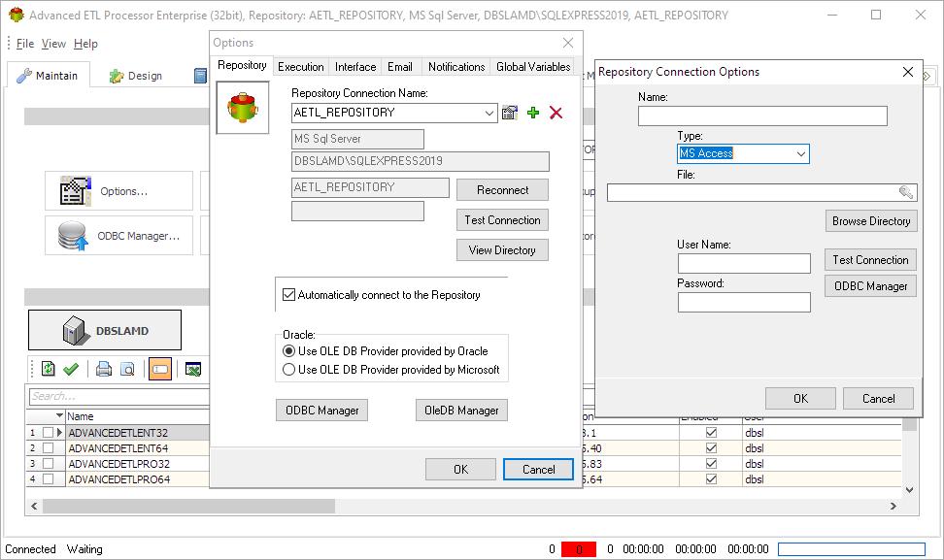Click the DBSLAMD server icon
Viewport: 944px width, 560px height.
pyautogui.click(x=76, y=330)
